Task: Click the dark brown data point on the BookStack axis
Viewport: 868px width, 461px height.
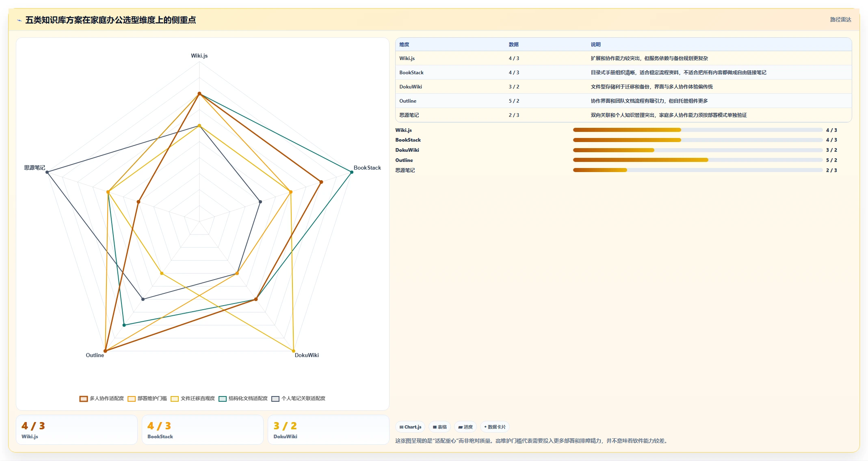Action: coord(321,182)
